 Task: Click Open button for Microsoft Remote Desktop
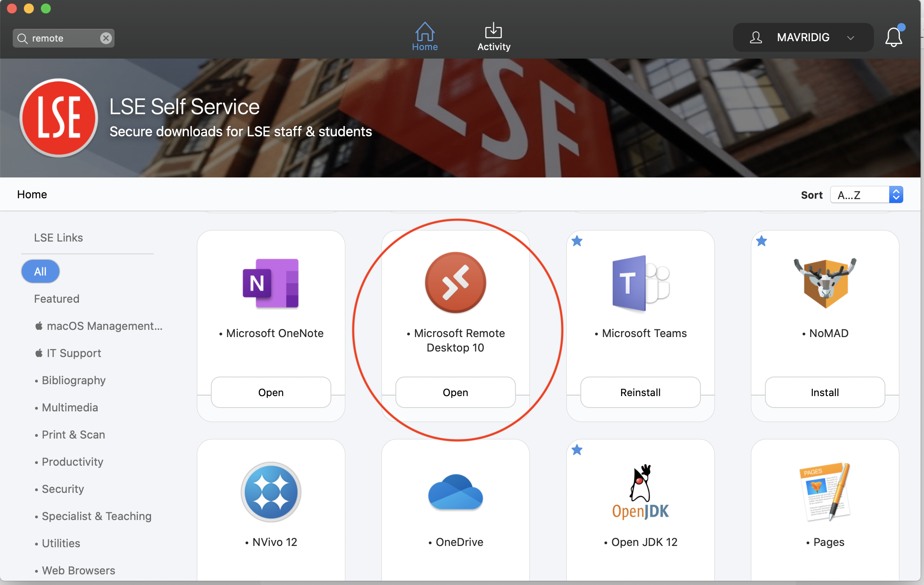click(x=455, y=391)
